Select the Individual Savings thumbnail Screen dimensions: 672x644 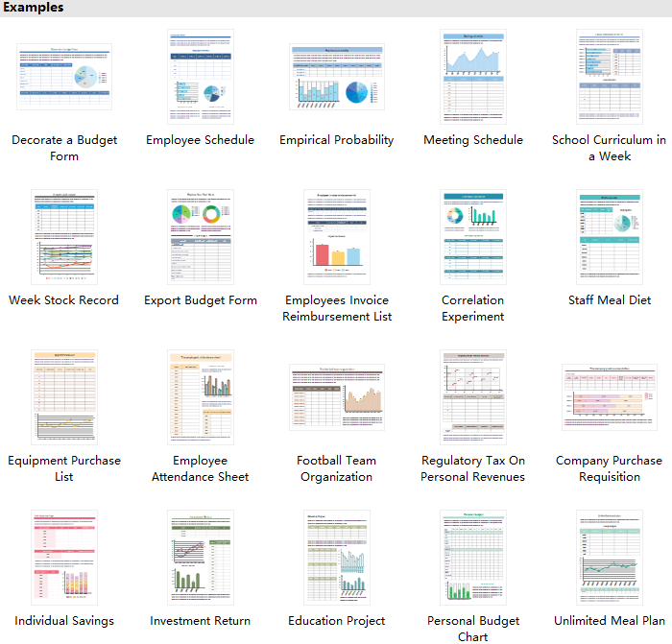pyautogui.click(x=64, y=558)
